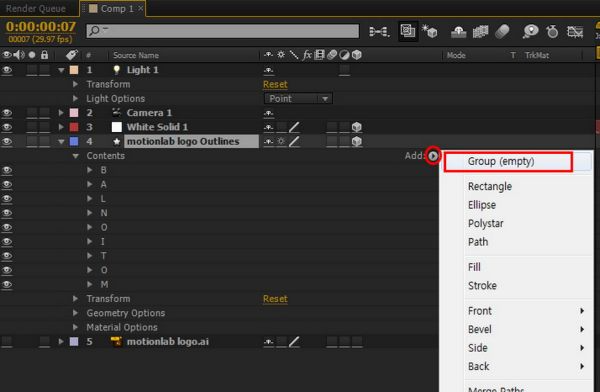Expand Material Options

coord(75,327)
